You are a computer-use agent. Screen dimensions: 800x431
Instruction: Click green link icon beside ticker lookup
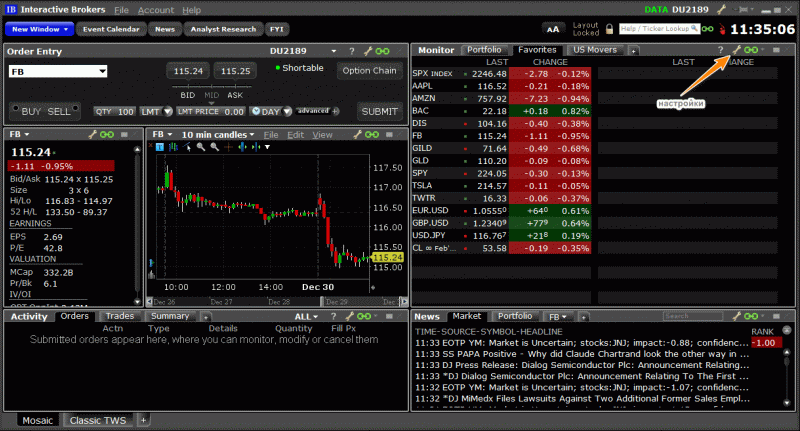[708, 29]
